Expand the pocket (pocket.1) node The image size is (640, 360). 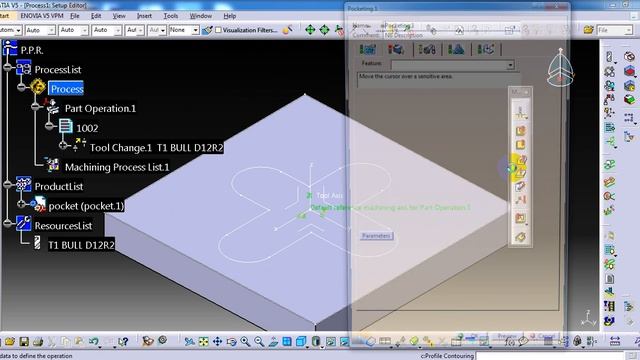(x=22, y=204)
